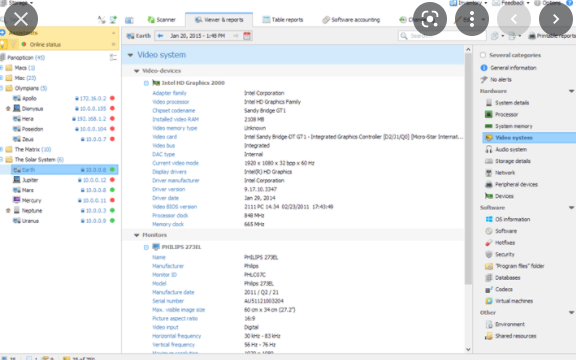Close the Online status assistant
The image size is (576, 360).
114,44
